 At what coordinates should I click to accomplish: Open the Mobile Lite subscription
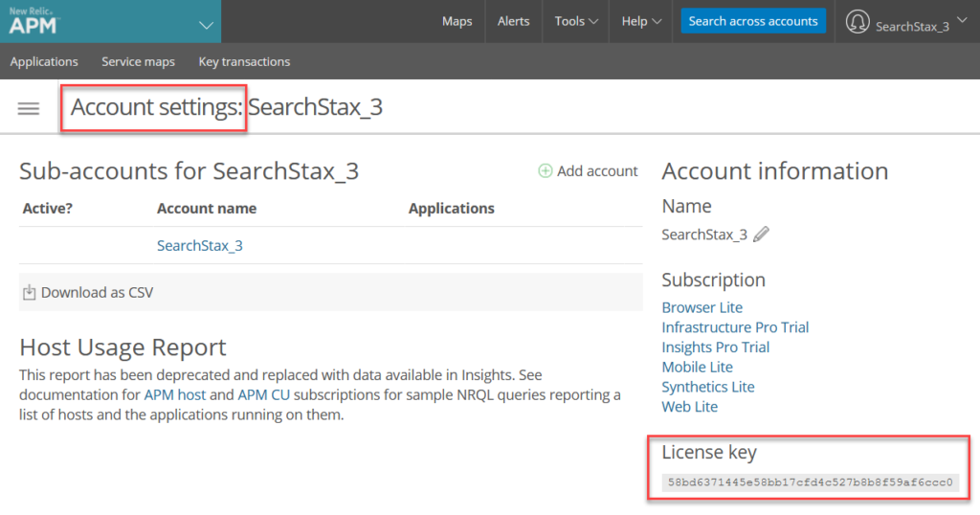click(x=697, y=367)
